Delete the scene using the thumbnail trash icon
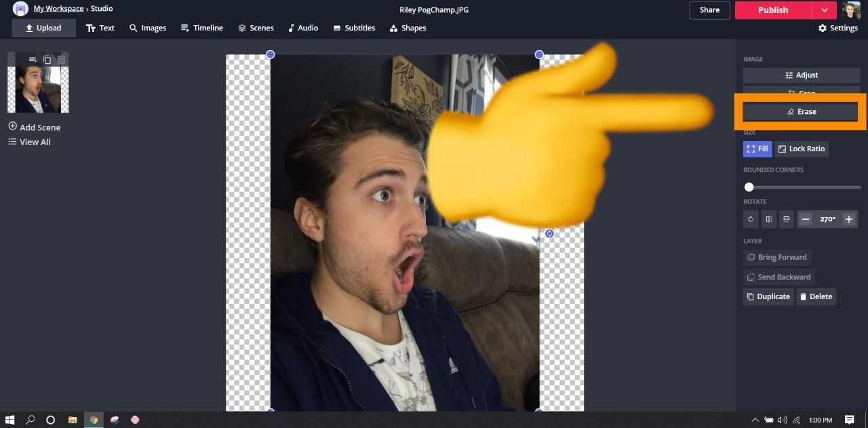The image size is (868, 428). pos(61,60)
